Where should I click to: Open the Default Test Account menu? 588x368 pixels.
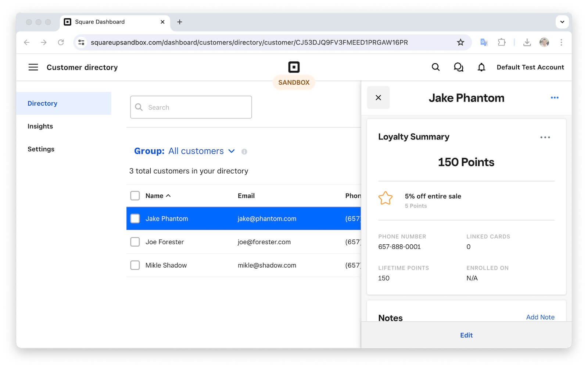(530, 67)
